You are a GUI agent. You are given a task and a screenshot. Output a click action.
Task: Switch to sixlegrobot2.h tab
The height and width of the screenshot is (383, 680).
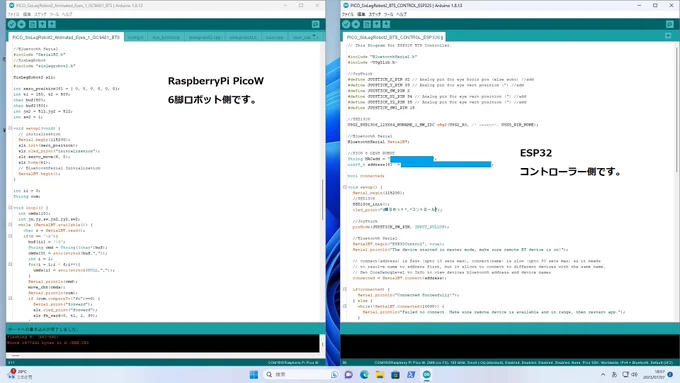[243, 37]
